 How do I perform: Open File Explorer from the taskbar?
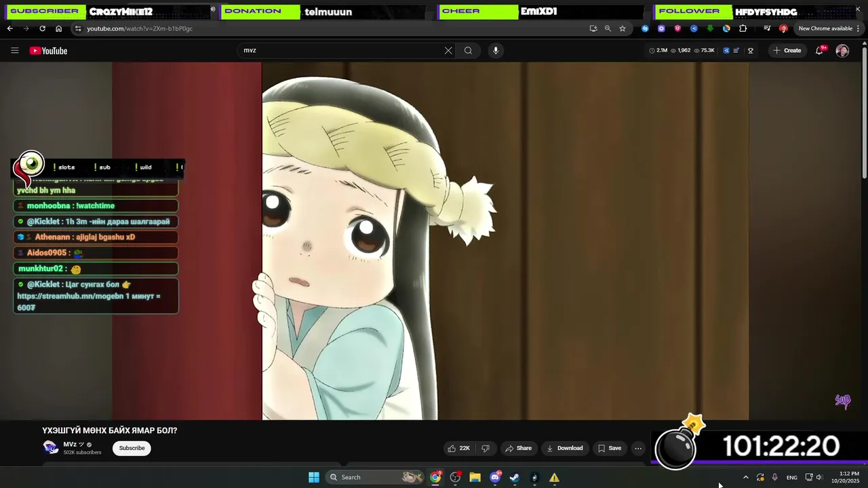click(475, 477)
